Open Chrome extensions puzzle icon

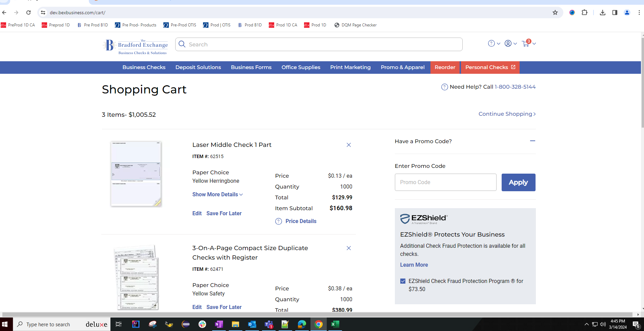(584, 13)
